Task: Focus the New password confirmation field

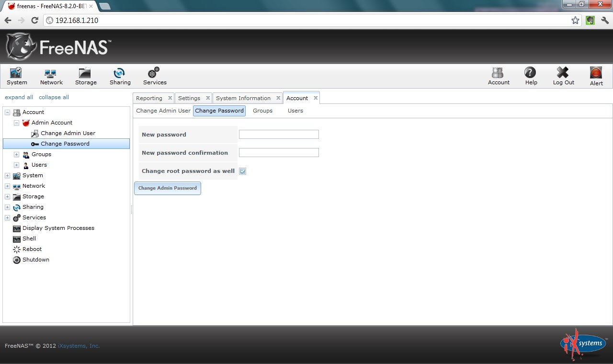Action: coord(279,153)
